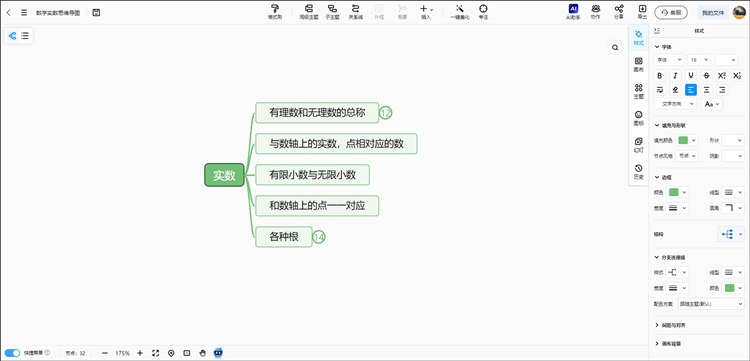Image resolution: width=750 pixels, height=361 pixels.
Task: Open the Insert (插入) dropdown
Action: tap(426, 12)
